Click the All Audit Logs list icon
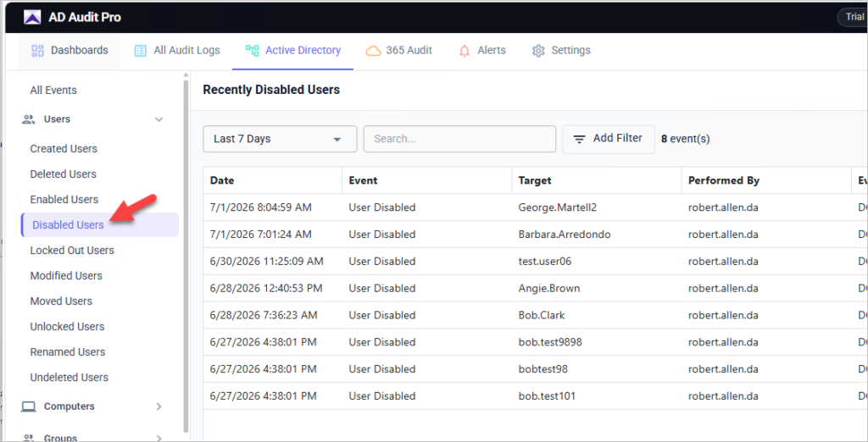 click(141, 51)
